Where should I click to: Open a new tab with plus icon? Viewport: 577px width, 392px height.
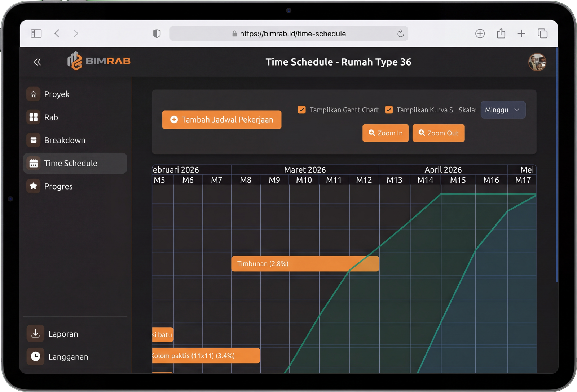tap(521, 34)
